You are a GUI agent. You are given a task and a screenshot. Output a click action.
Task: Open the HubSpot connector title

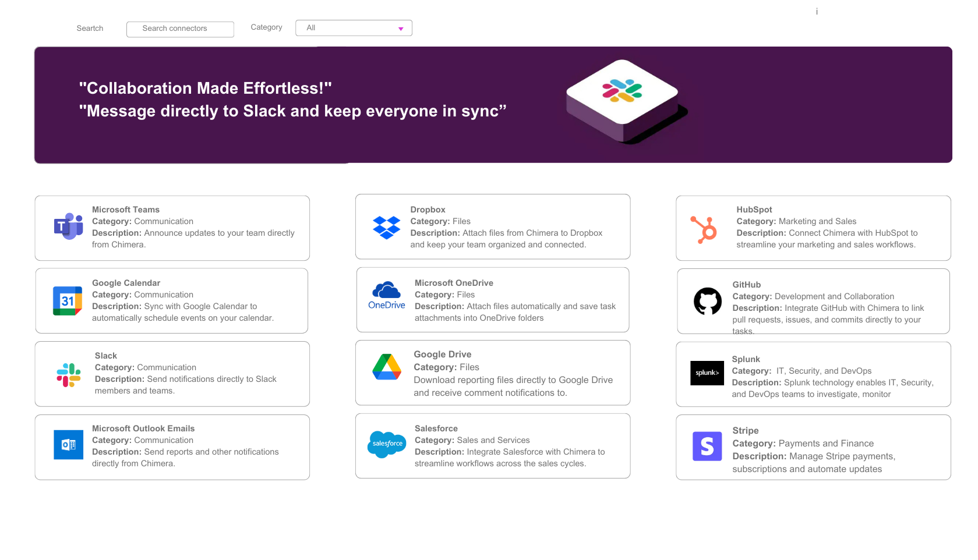tap(754, 210)
